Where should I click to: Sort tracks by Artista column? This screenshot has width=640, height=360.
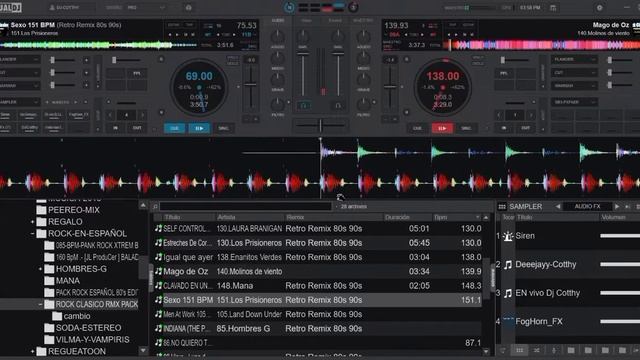250,217
